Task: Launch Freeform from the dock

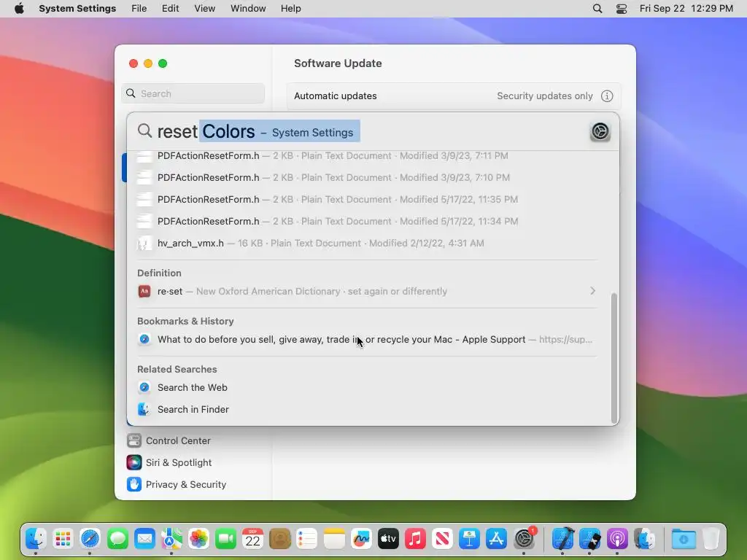Action: 361,539
